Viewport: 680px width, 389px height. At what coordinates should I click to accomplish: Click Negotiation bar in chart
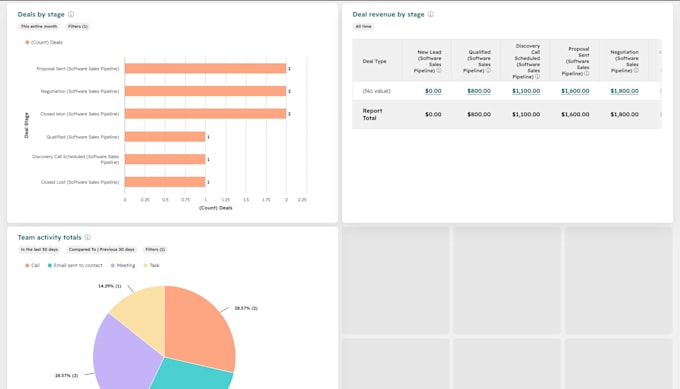tap(206, 91)
